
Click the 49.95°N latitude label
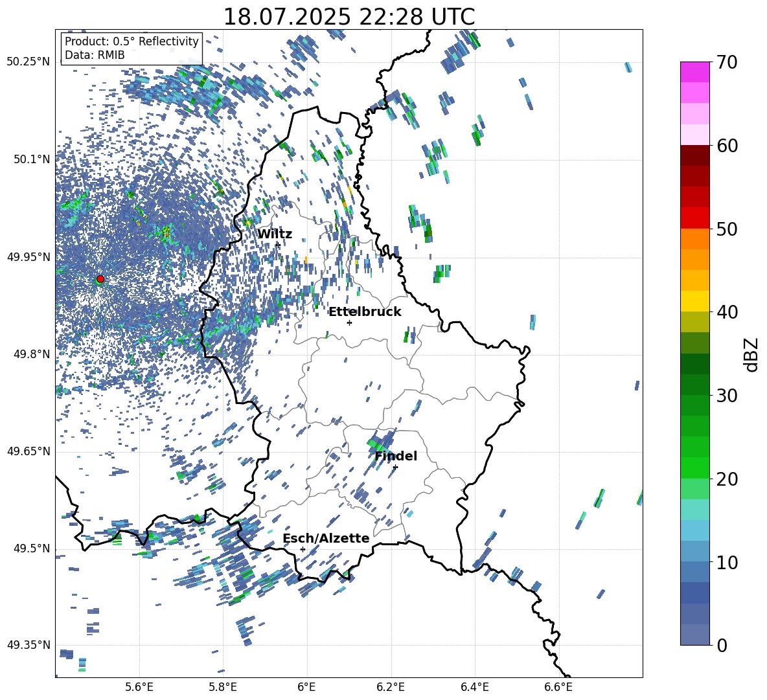[x=29, y=257]
